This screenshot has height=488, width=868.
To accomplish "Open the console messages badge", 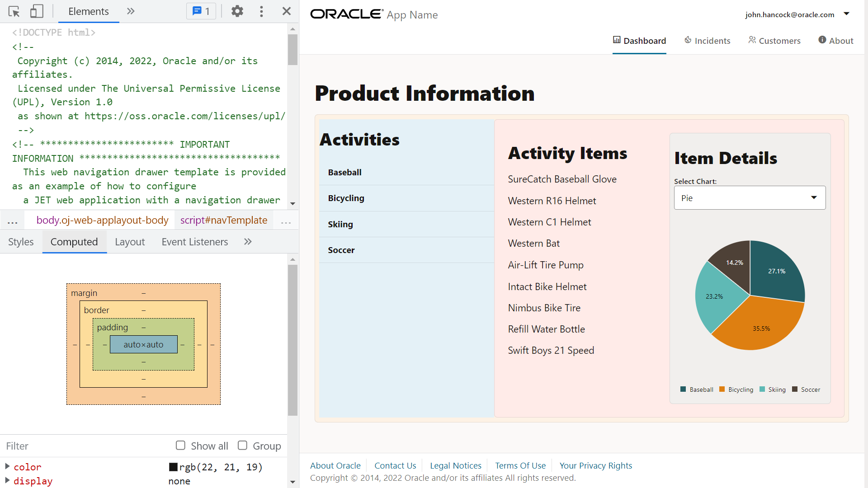I will click(201, 11).
